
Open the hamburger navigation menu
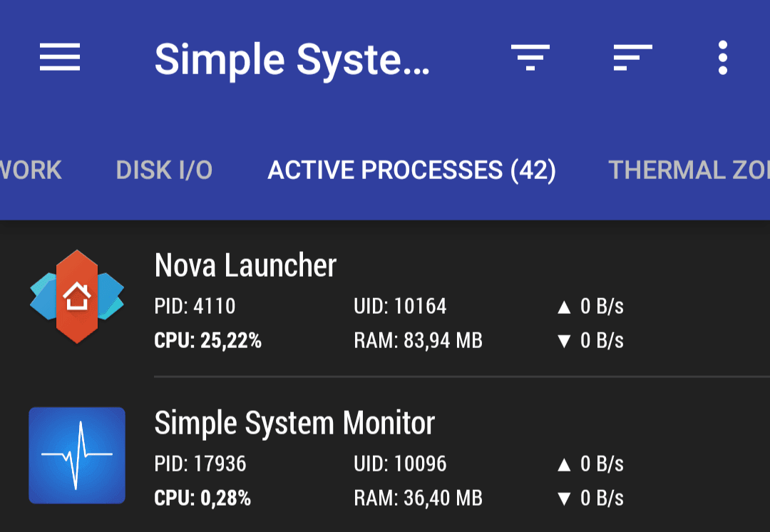[60, 57]
